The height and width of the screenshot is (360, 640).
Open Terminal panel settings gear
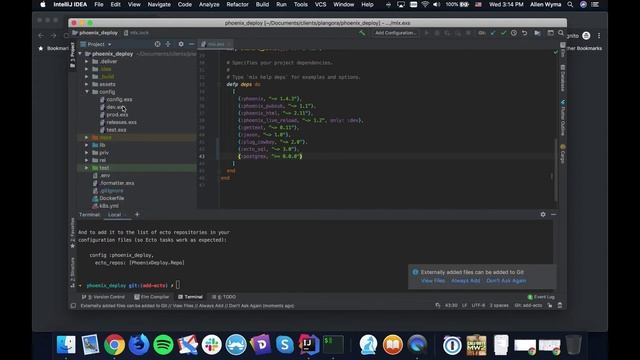(543, 214)
